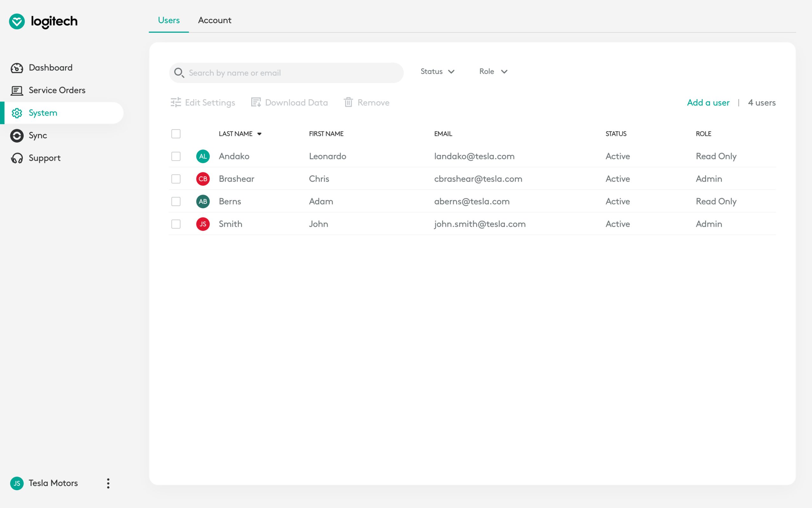The width and height of the screenshot is (812, 508).
Task: Switch to the Account tab
Action: 215,20
